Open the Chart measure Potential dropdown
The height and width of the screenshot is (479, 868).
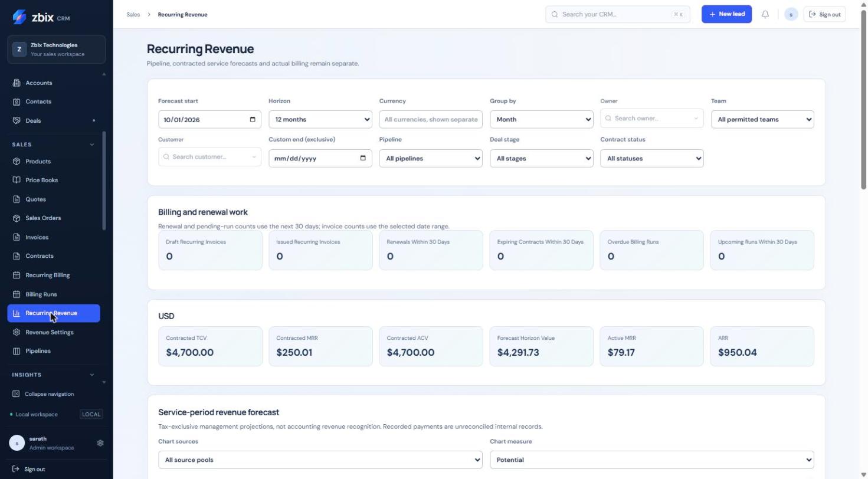pyautogui.click(x=652, y=460)
